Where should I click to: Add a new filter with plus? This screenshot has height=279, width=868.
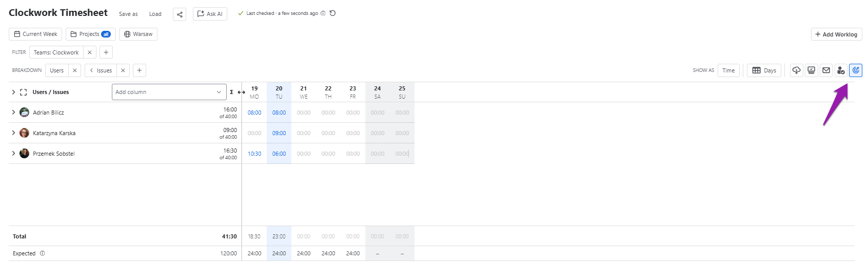click(x=106, y=52)
